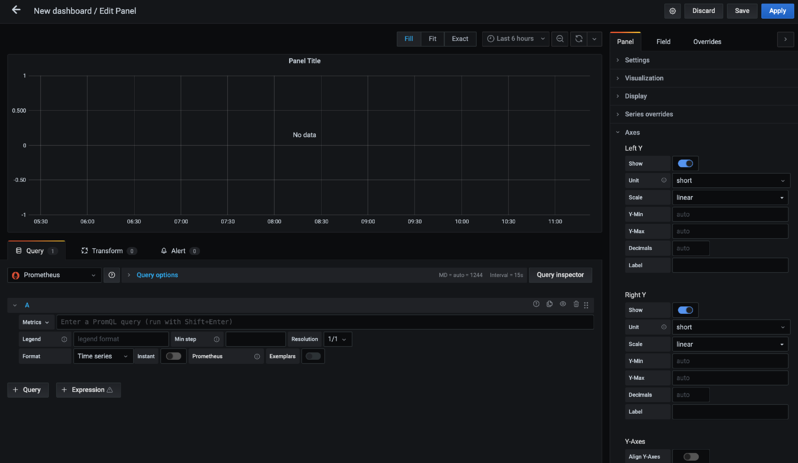Enable the Instant query toggle

tap(173, 356)
